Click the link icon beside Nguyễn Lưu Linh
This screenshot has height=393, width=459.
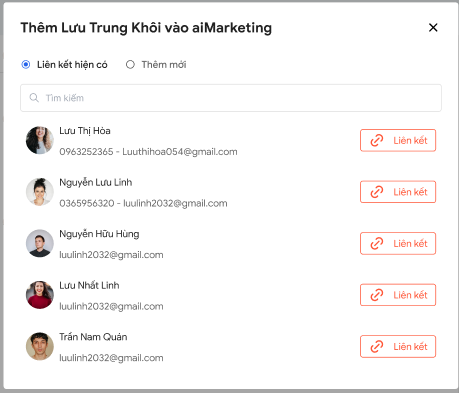(377, 192)
